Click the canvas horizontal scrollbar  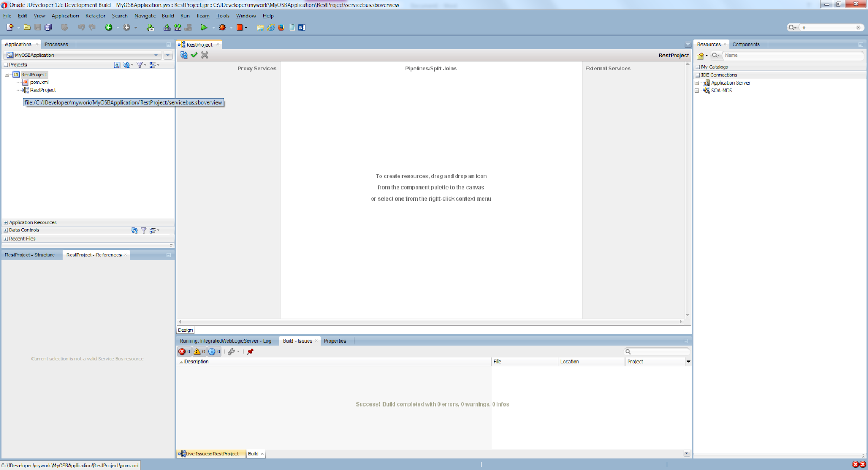431,322
